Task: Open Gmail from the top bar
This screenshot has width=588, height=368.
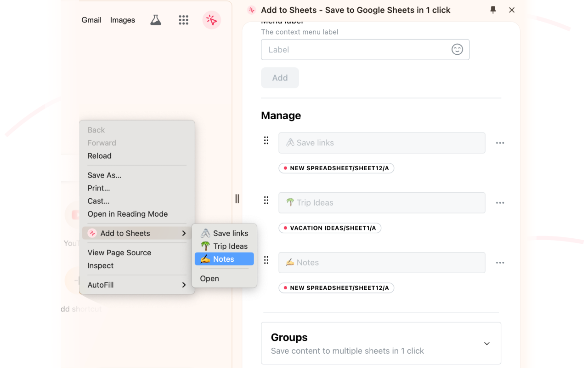Action: tap(91, 20)
